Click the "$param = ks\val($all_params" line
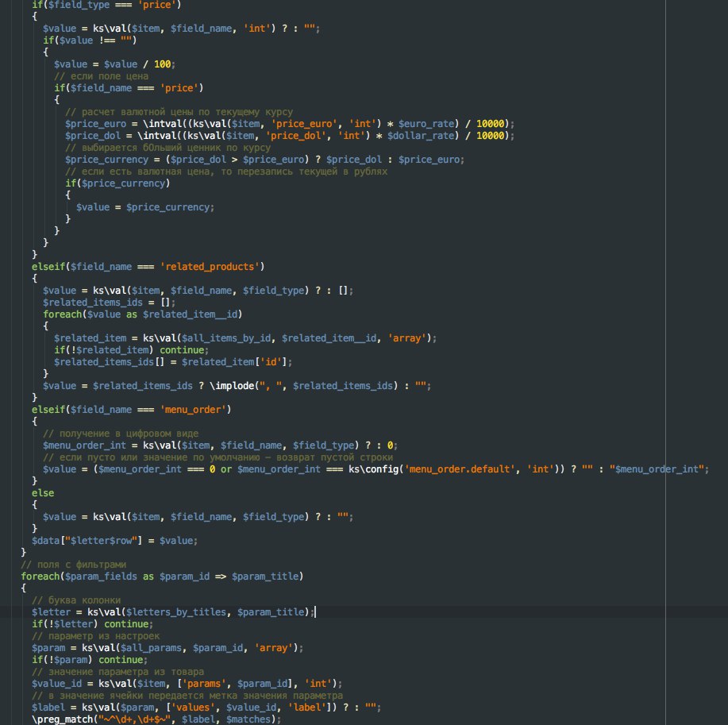Screen dimensions: 728x725 (168, 648)
